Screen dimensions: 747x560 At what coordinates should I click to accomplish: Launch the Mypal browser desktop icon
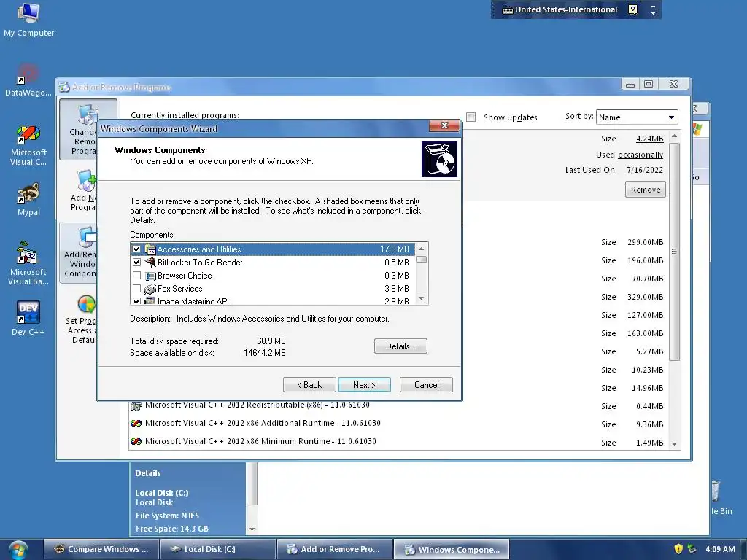click(28, 200)
